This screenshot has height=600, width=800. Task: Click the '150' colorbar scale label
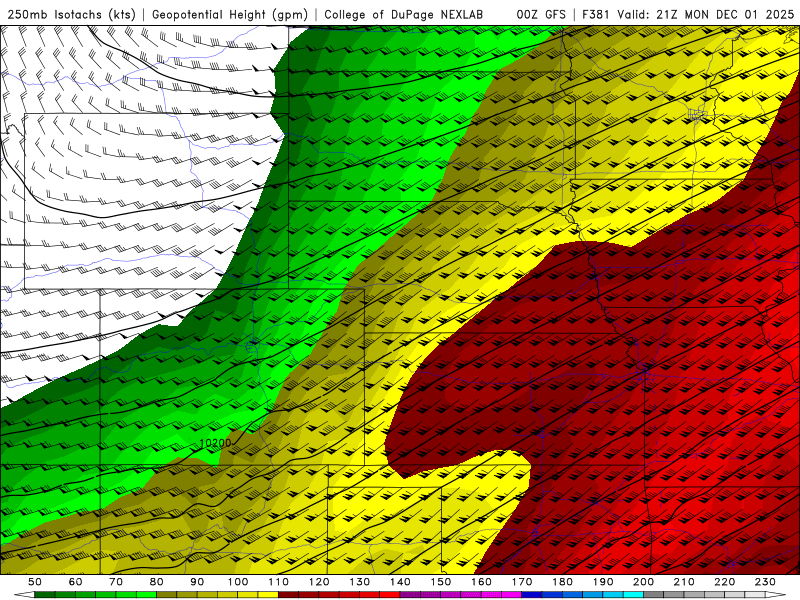click(x=441, y=582)
